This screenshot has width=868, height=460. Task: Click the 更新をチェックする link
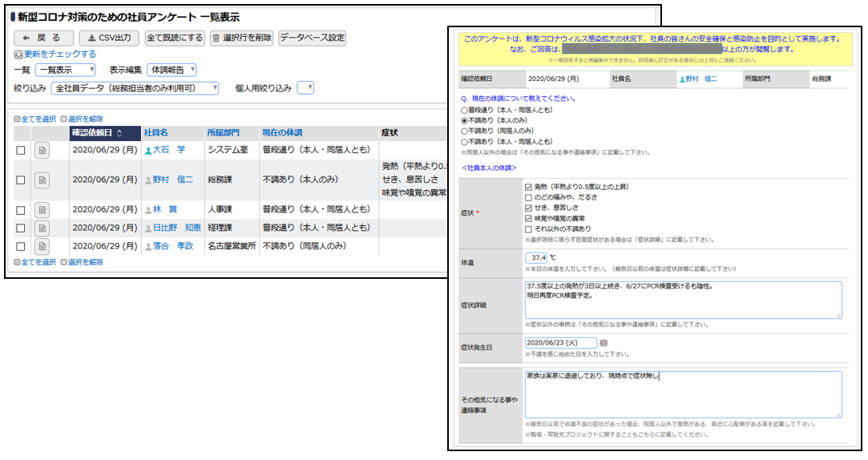point(59,54)
